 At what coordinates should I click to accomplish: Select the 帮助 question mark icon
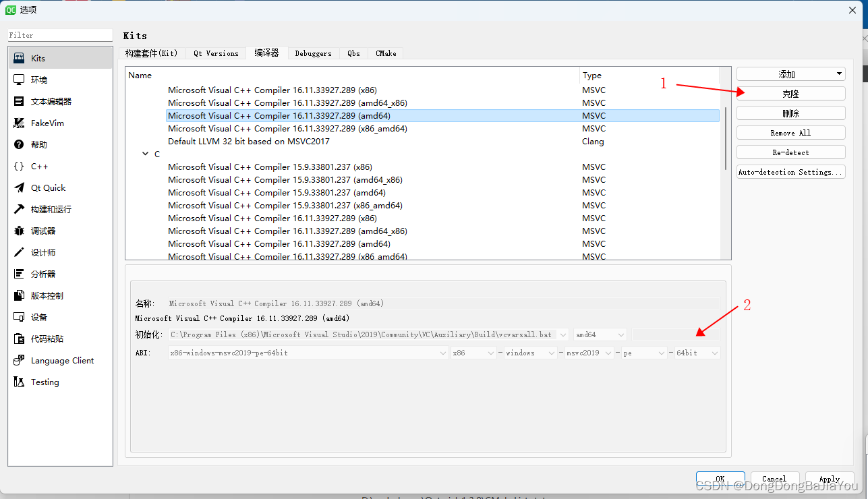pos(19,145)
